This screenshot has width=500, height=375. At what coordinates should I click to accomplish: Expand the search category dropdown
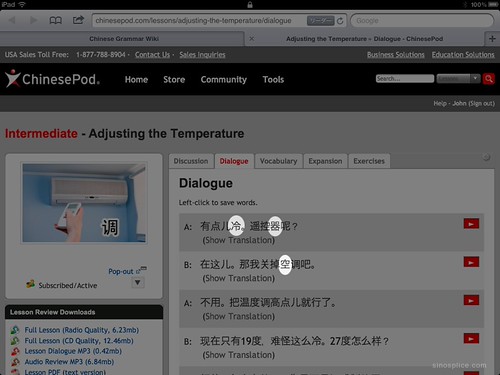coord(458,79)
